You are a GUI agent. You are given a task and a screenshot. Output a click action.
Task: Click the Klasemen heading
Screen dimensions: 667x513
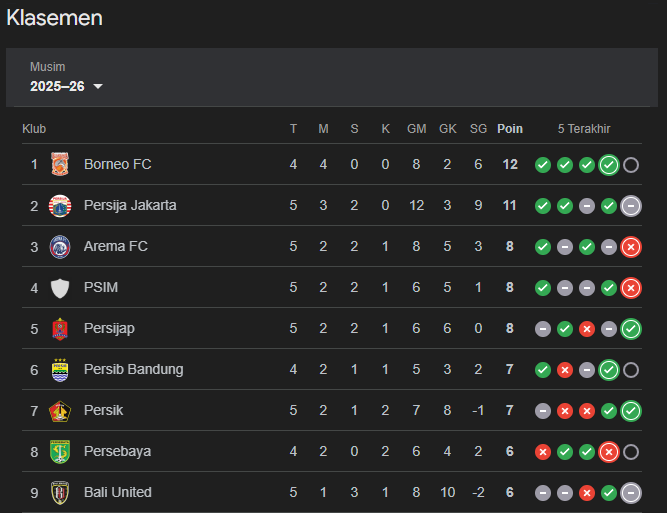[x=54, y=17]
